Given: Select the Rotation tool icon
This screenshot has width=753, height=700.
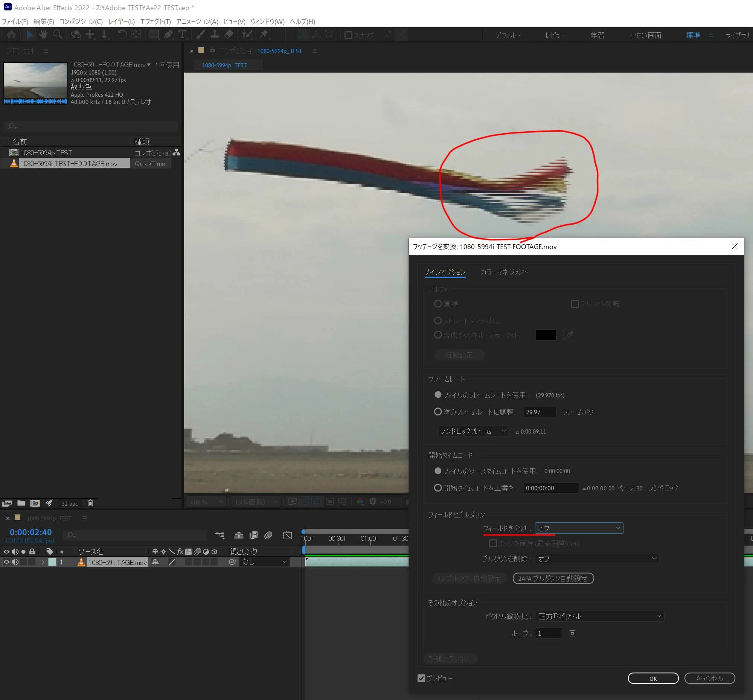Looking at the screenshot, I should pos(122,35).
